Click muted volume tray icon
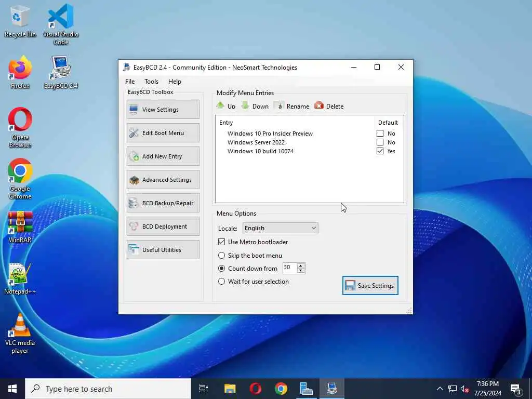 pyautogui.click(x=464, y=389)
